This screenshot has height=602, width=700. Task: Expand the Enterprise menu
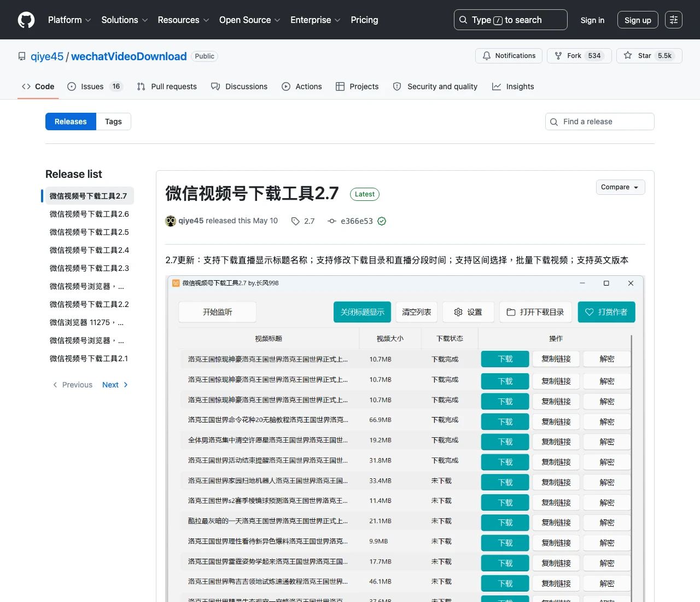click(316, 20)
